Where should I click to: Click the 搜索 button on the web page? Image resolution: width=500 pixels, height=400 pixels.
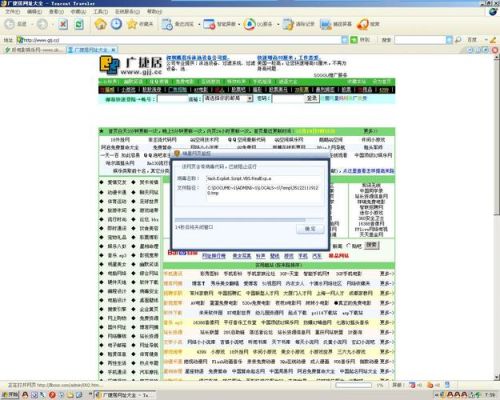[371, 245]
